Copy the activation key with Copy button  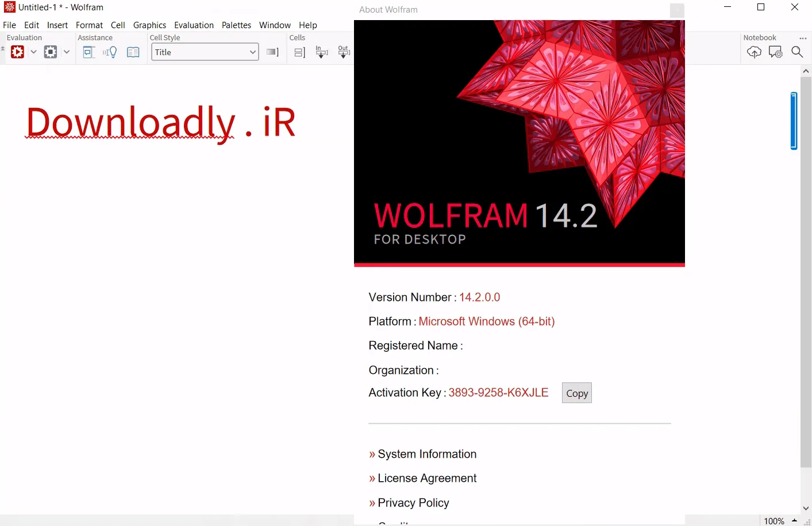577,393
